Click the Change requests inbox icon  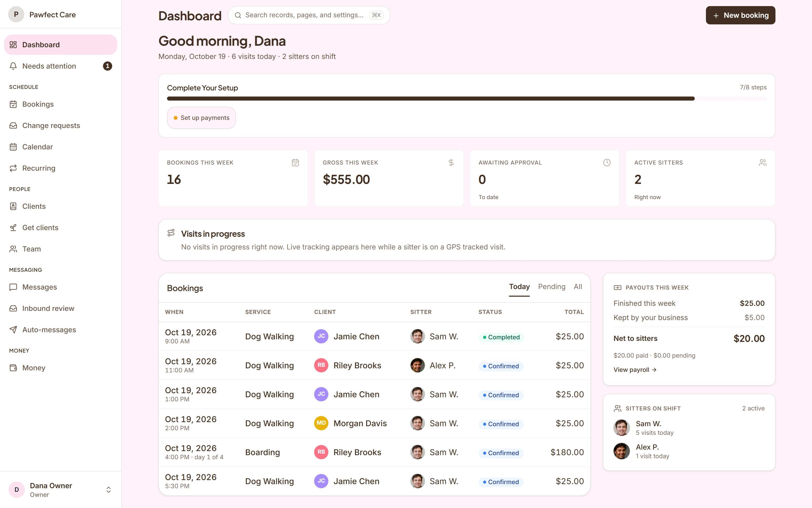coord(13,126)
